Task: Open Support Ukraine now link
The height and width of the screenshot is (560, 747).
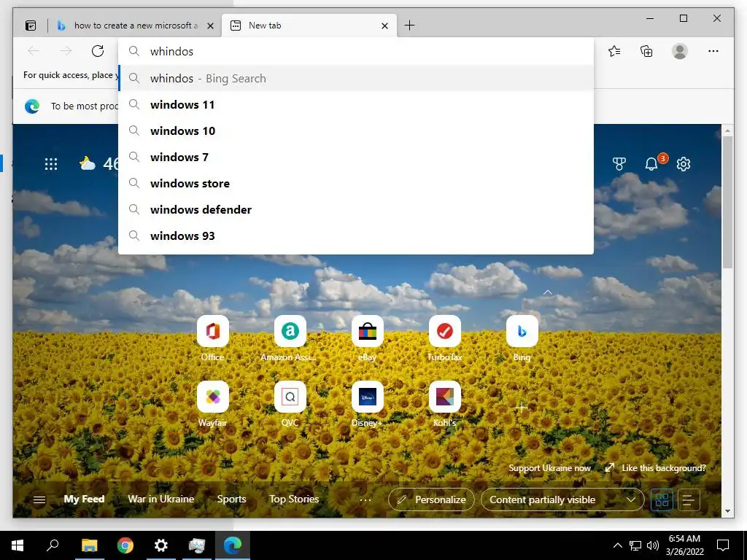Action: (550, 468)
